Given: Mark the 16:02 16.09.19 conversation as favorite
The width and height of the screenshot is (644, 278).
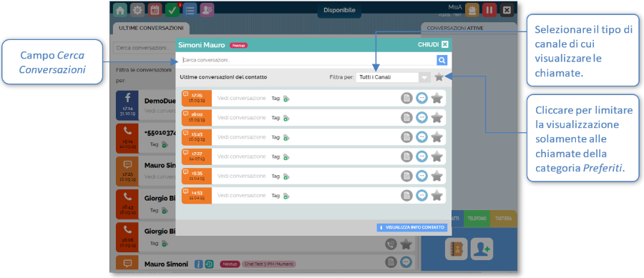Looking at the screenshot, I should point(437,118).
